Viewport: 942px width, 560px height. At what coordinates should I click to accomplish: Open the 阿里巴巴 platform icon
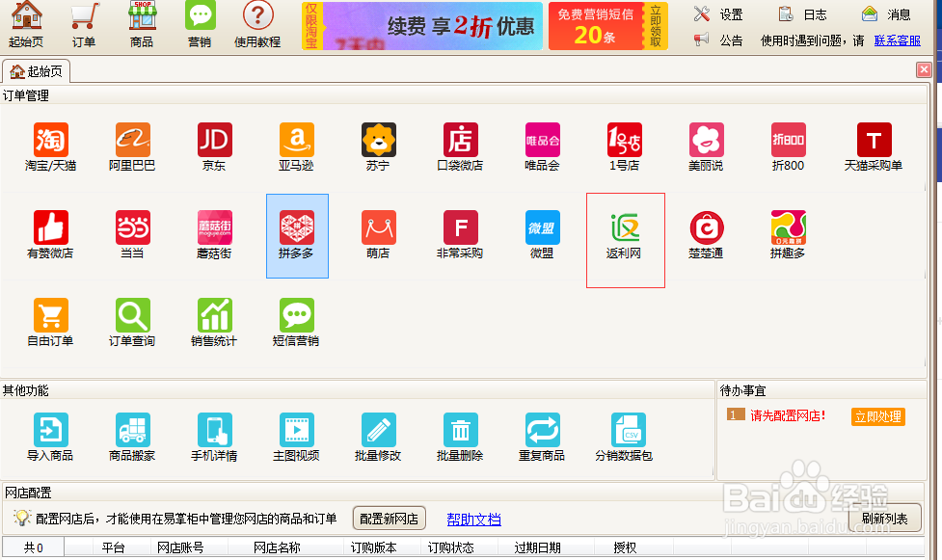[x=132, y=147]
